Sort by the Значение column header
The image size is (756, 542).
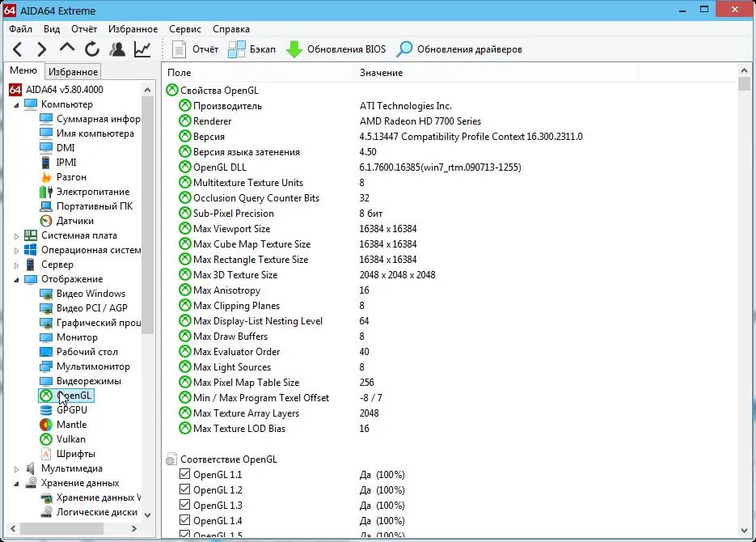coord(496,72)
